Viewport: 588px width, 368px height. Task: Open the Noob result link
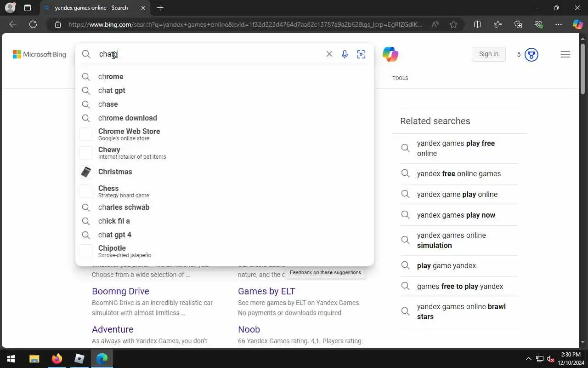click(249, 329)
